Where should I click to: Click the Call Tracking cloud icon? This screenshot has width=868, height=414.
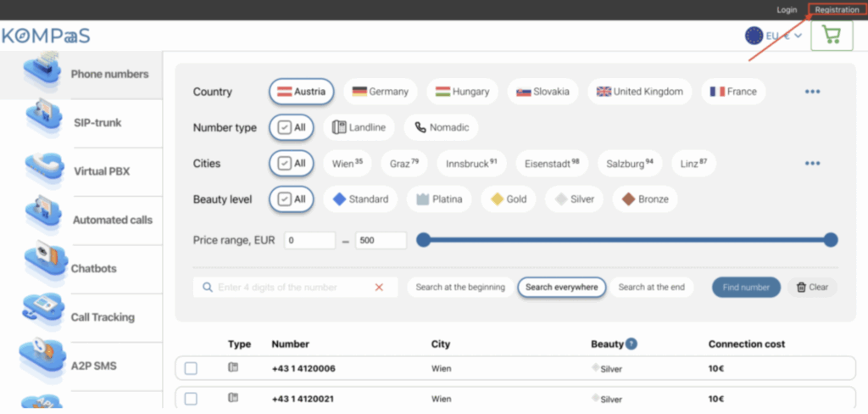[42, 310]
